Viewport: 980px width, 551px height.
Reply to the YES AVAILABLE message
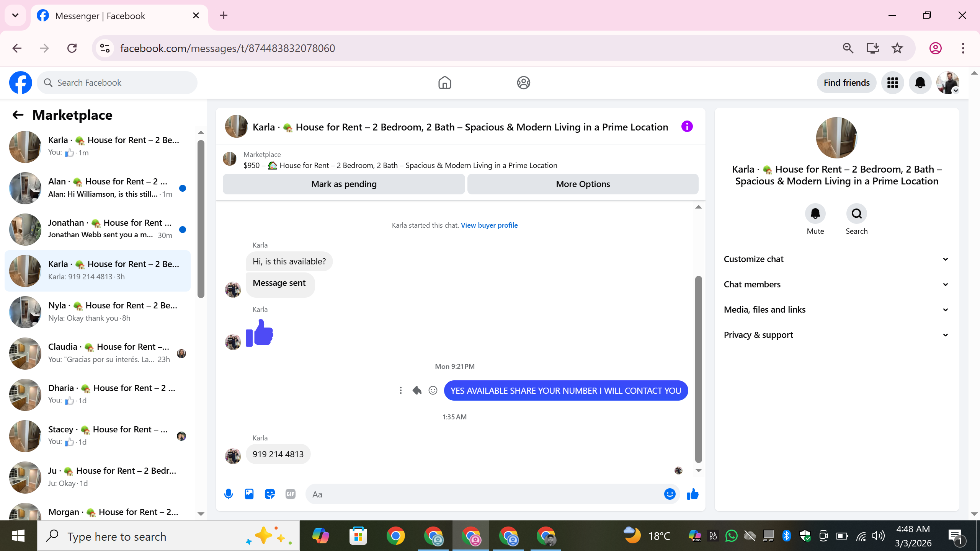coord(417,390)
